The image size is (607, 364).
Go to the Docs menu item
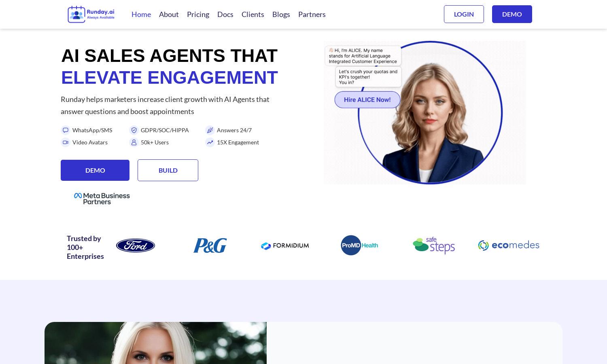225,14
